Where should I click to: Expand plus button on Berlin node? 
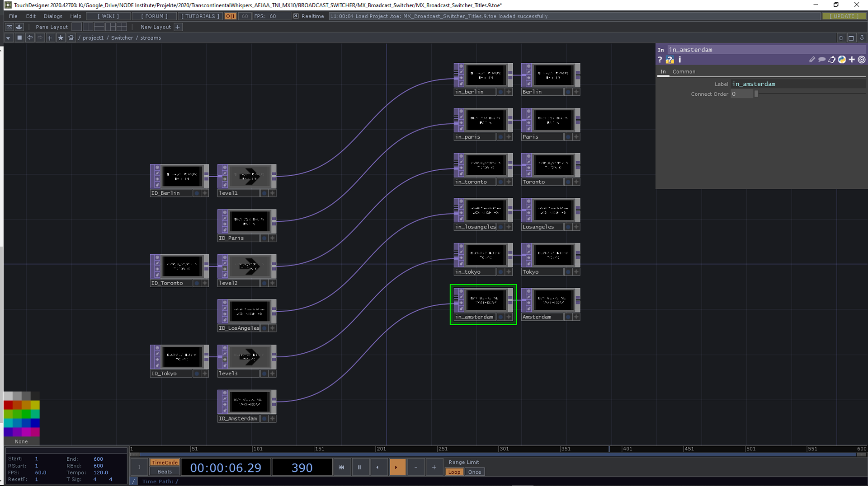point(576,92)
